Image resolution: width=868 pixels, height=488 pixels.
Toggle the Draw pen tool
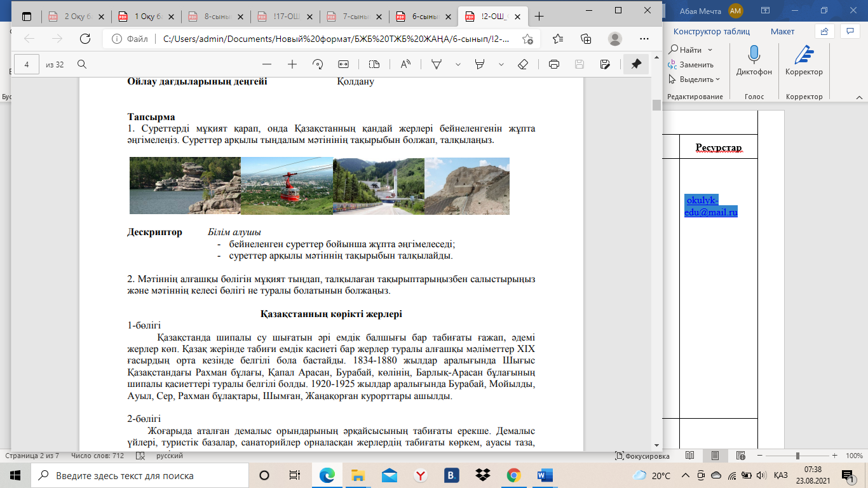tap(437, 64)
